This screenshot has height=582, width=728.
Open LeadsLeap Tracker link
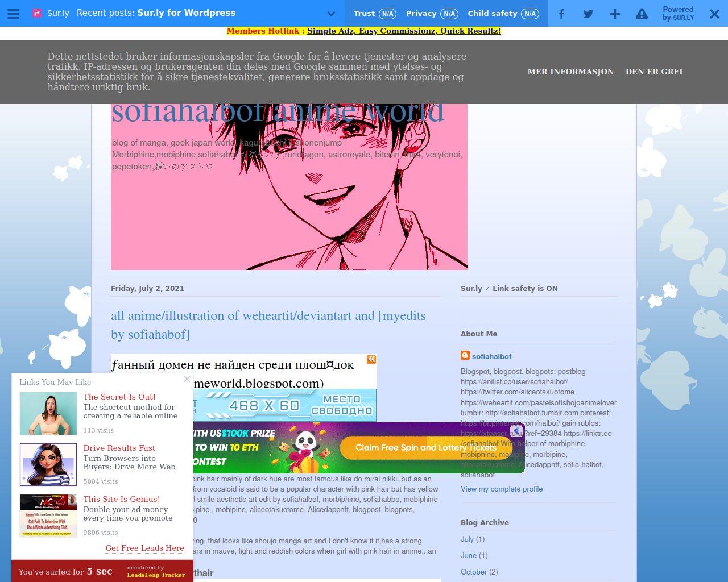click(156, 575)
